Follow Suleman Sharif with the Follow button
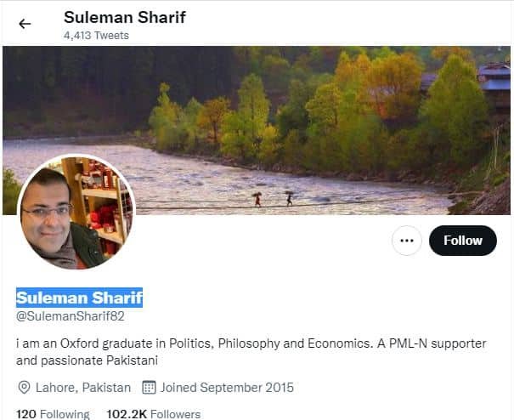The image size is (514, 420). 462,241
